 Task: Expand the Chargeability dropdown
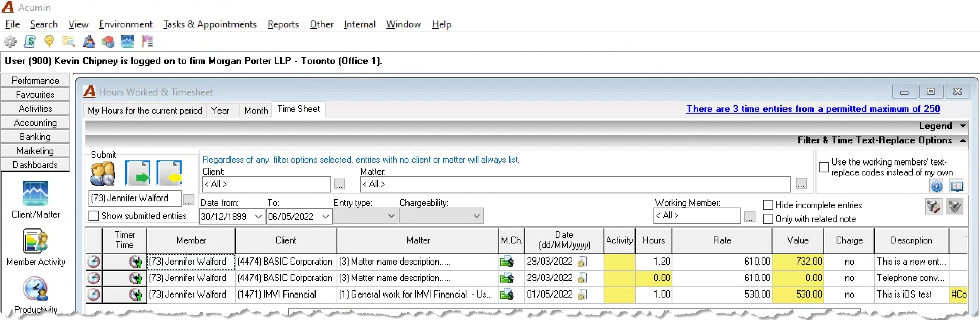point(477,216)
